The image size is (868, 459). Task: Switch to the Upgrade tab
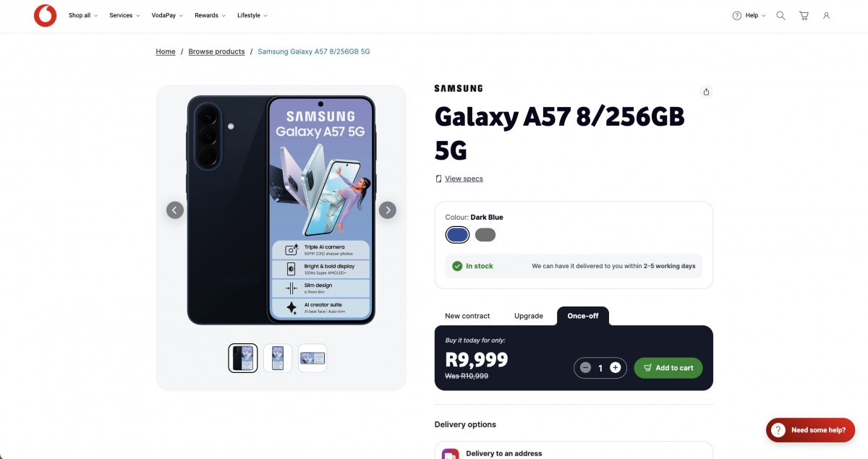[528, 316]
